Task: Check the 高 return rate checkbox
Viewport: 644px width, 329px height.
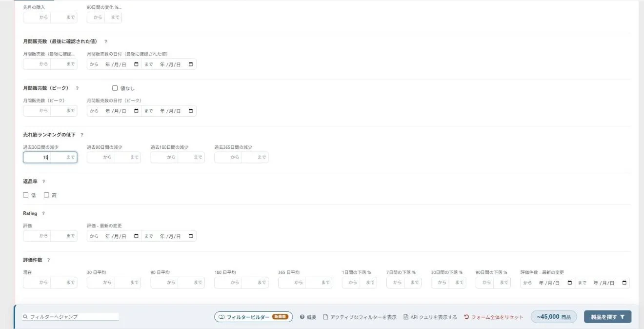Action: click(47, 195)
